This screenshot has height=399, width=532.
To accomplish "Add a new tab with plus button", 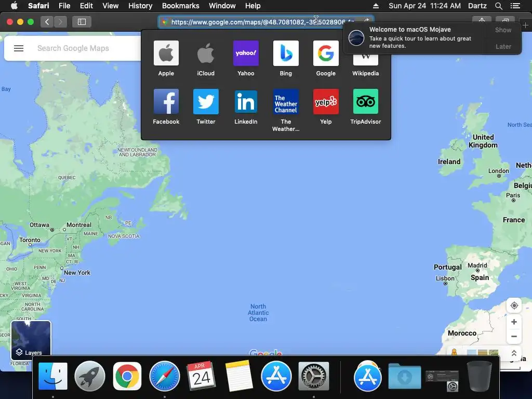I will (525, 25).
